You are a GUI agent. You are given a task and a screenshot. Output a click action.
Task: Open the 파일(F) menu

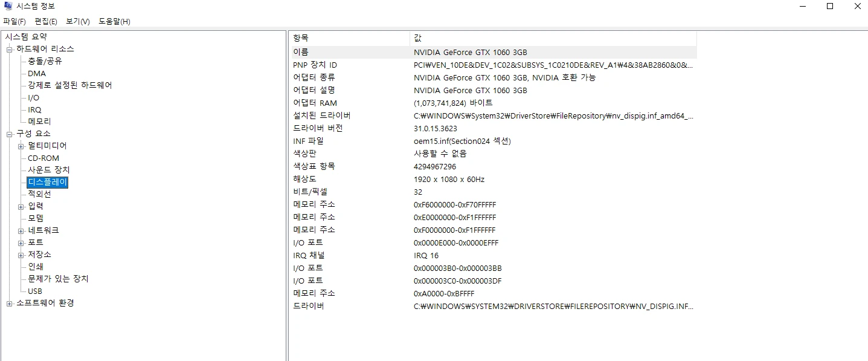point(14,21)
